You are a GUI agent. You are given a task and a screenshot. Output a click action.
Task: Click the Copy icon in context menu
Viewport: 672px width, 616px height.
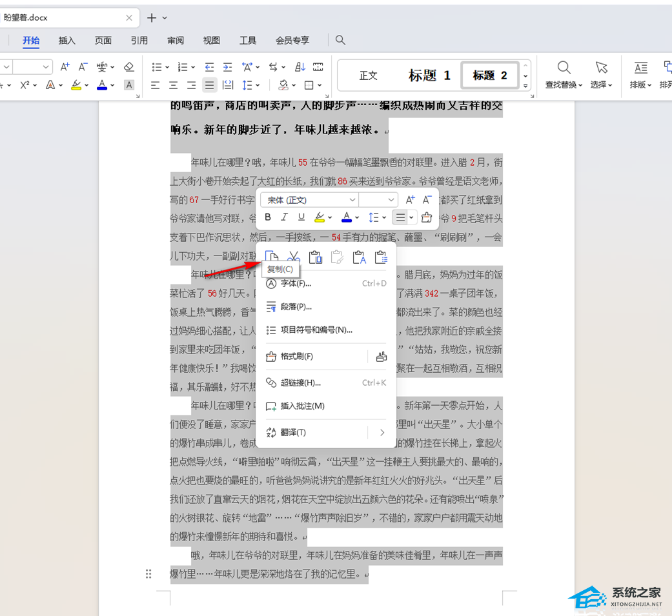point(272,257)
